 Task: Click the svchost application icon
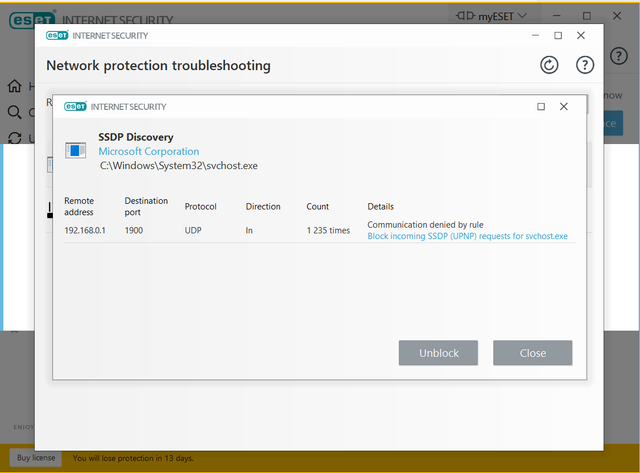tap(76, 151)
